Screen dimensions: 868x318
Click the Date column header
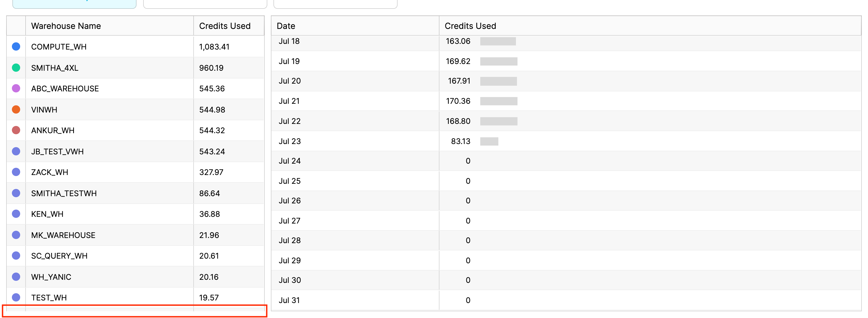[x=286, y=26]
